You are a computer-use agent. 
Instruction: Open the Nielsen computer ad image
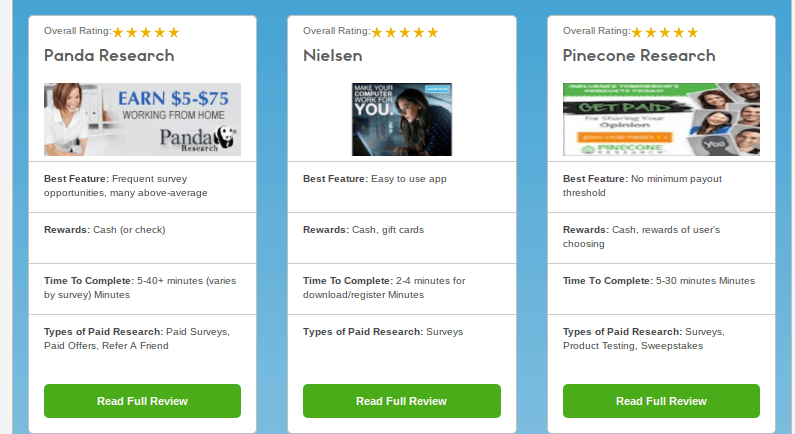tap(402, 120)
